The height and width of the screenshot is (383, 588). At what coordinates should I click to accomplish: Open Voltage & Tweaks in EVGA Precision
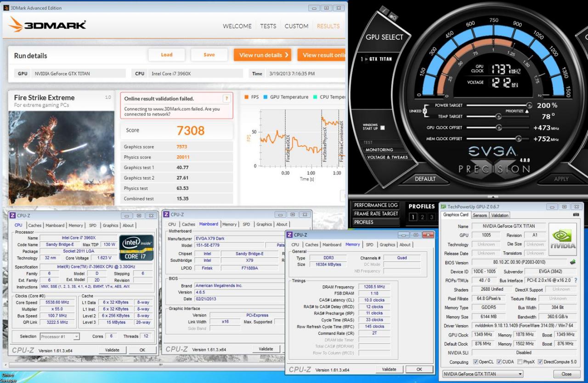(387, 157)
